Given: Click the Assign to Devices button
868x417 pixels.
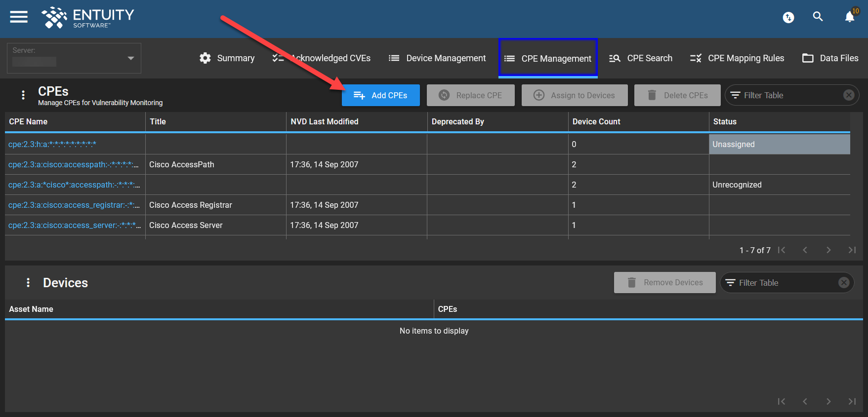Looking at the screenshot, I should point(575,95).
